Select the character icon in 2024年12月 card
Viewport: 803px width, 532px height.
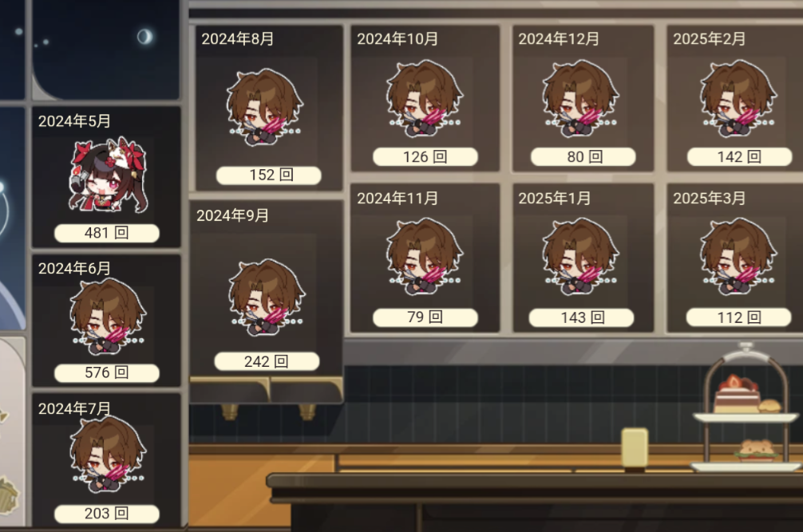click(581, 99)
